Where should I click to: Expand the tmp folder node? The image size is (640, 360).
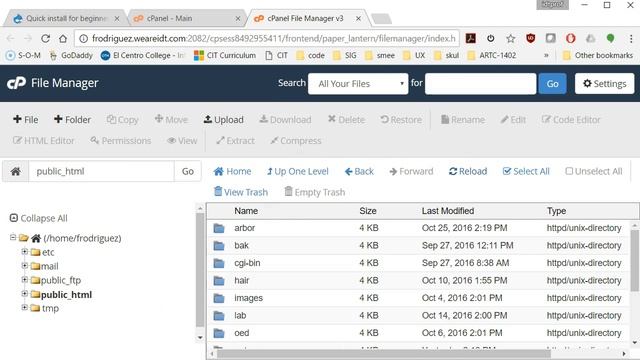click(24, 307)
